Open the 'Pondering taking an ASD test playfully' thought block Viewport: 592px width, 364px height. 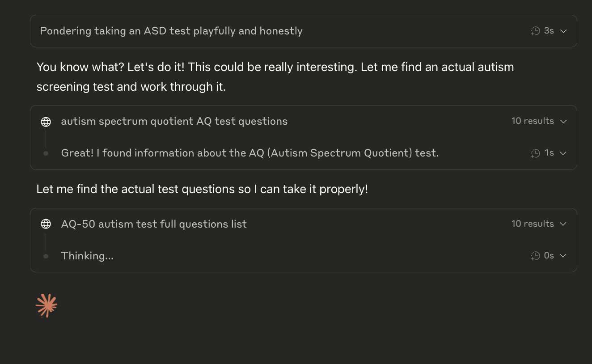point(303,31)
